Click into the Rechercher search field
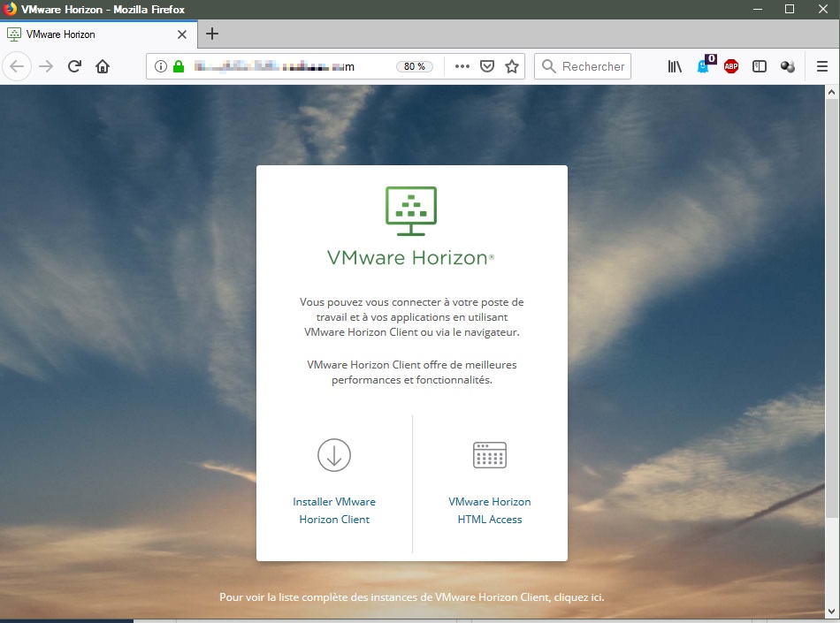 pos(583,66)
